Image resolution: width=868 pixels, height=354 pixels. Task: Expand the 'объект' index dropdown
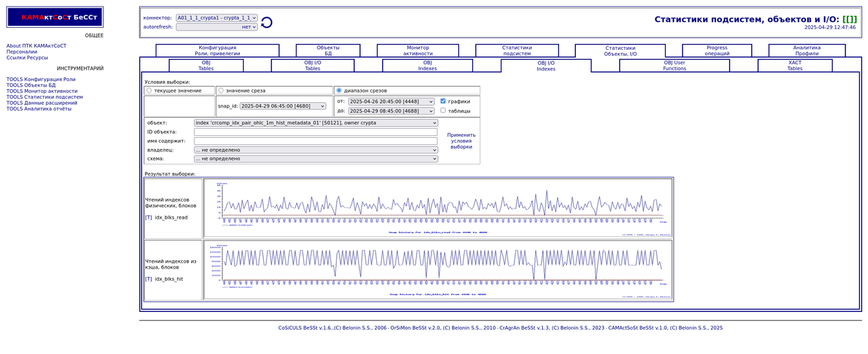(x=315, y=123)
